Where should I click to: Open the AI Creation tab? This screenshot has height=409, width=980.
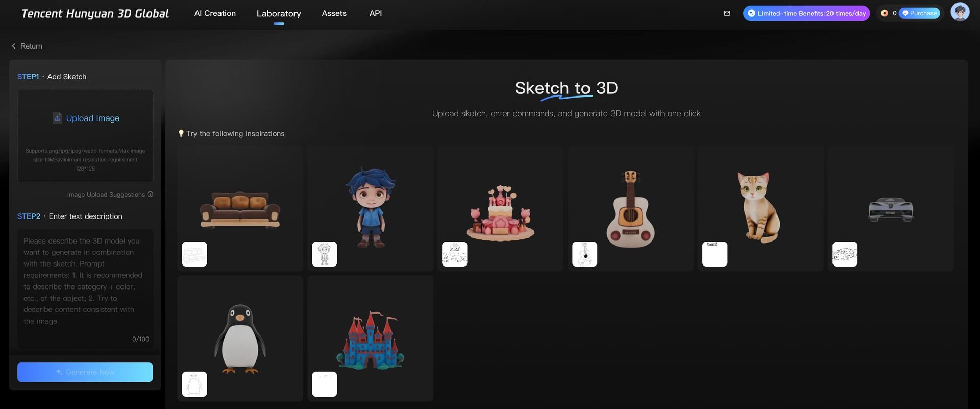tap(215, 13)
